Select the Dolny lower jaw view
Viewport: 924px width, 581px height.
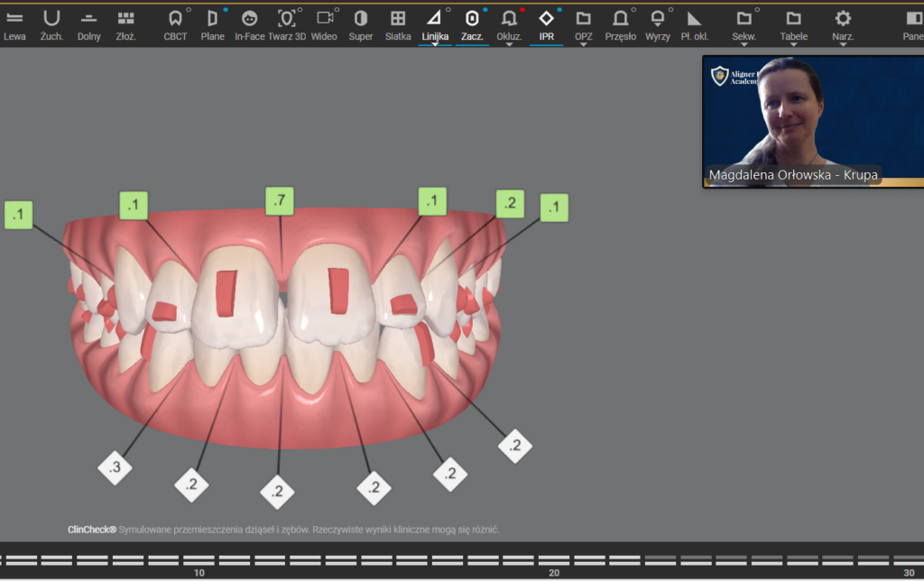point(88,23)
